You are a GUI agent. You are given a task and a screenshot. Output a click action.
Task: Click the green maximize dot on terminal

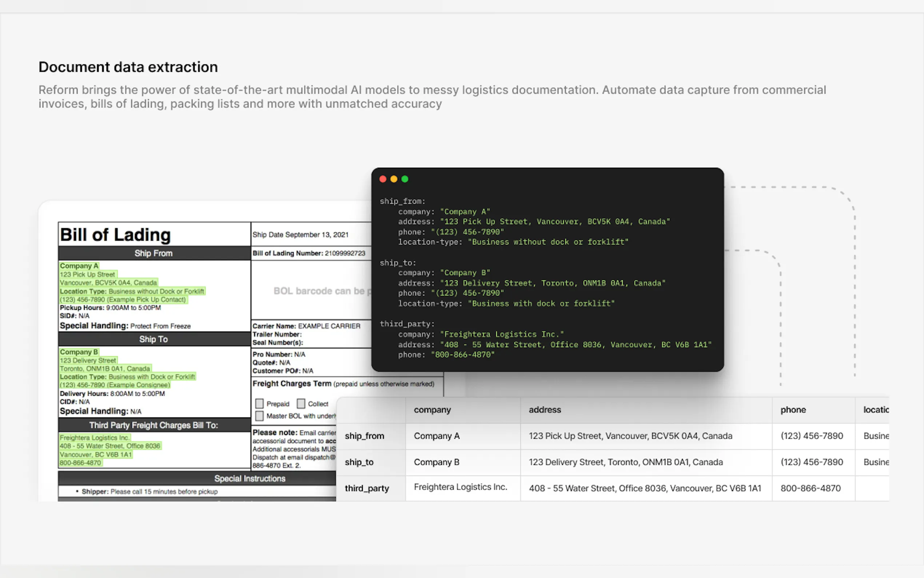405,179
